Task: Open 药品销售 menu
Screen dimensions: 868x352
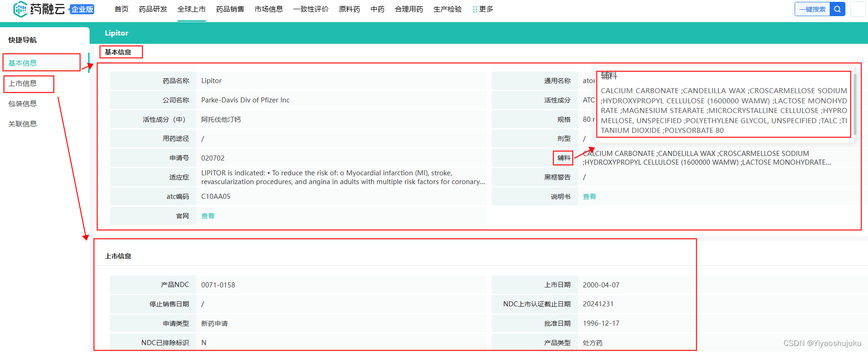Action: [230, 9]
